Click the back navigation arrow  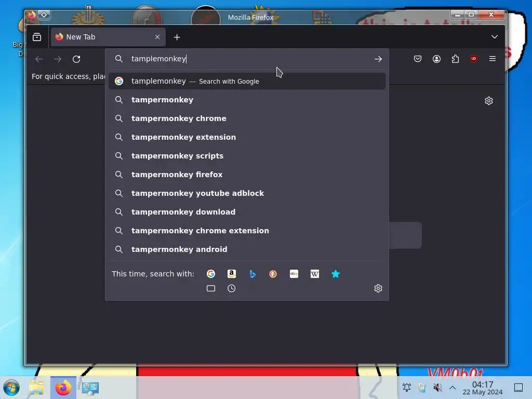click(x=39, y=59)
